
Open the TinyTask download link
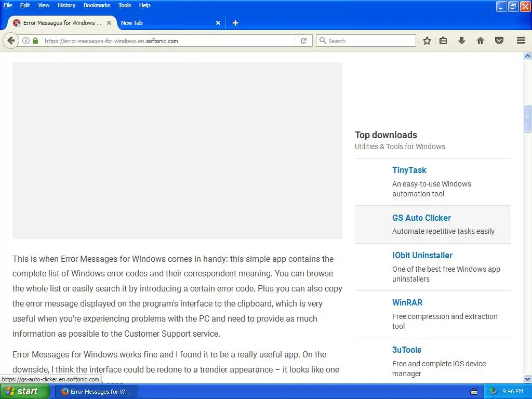[409, 170]
